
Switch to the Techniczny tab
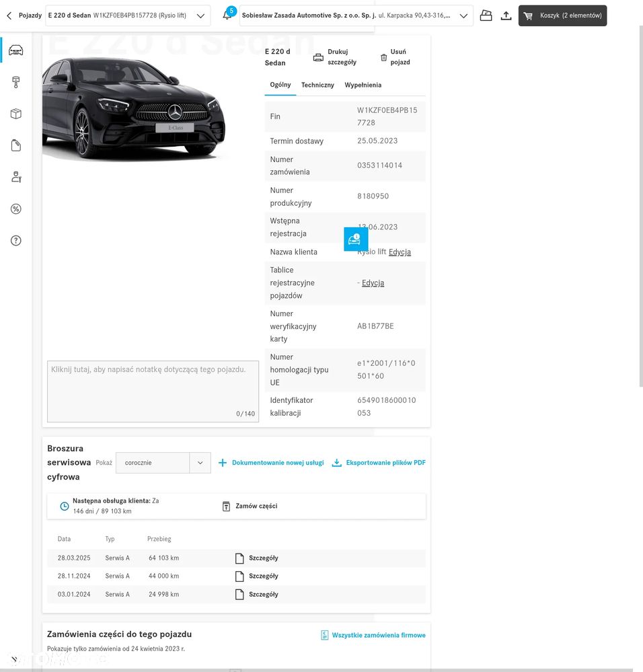[x=317, y=85]
